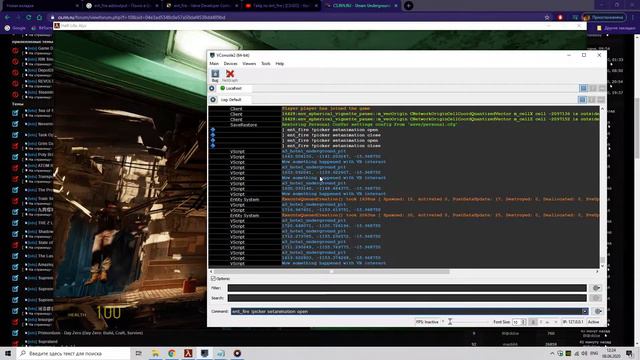This screenshot has height=360, width=640.
Task: Click the Bug report toolbar icon
Action: (215, 75)
